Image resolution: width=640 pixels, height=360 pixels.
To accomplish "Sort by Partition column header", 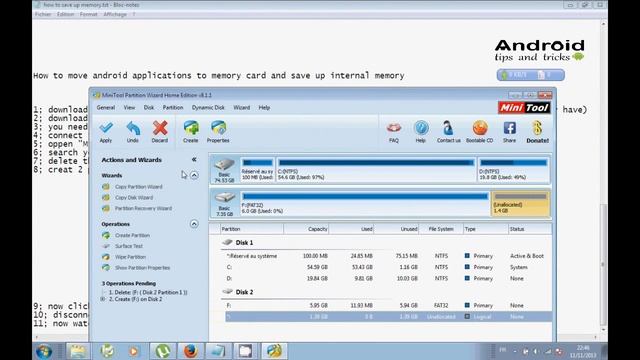I will 252,229.
